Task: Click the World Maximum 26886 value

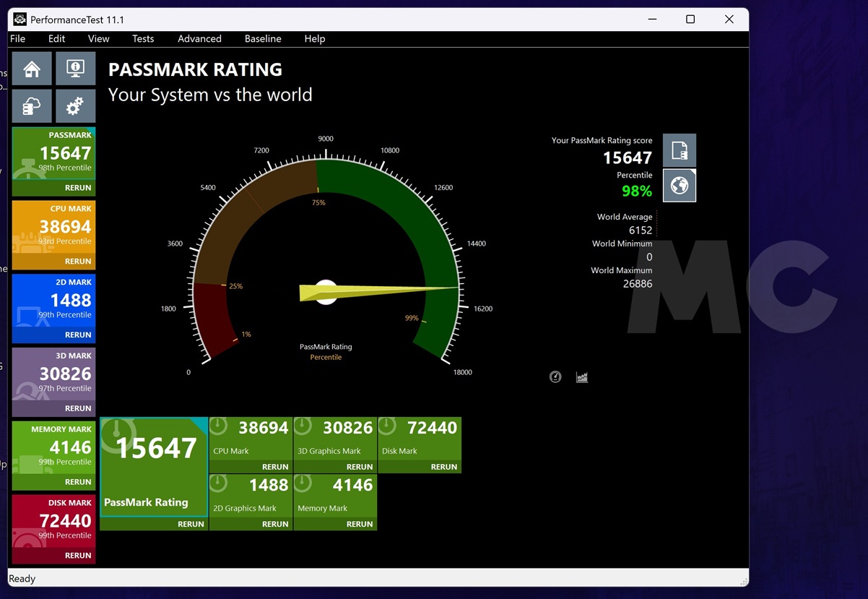Action: click(638, 284)
